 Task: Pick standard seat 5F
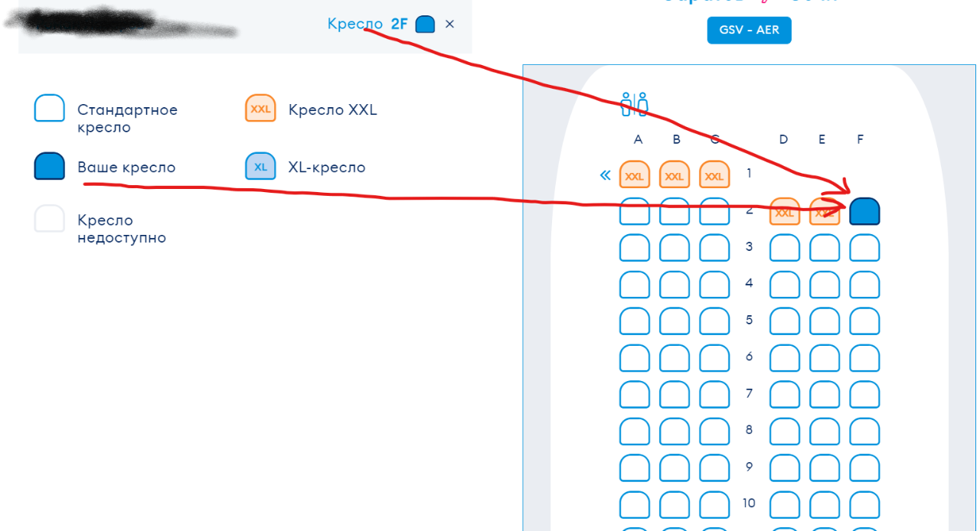(864, 321)
